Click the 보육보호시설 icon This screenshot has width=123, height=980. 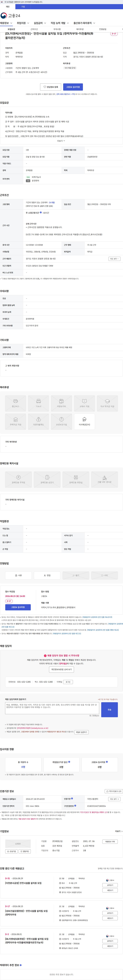coord(61,422)
